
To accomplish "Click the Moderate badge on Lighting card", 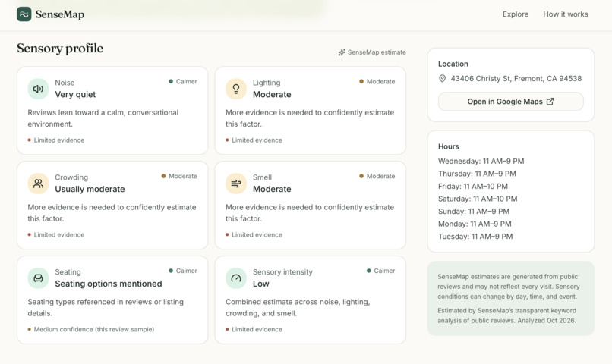I will pyautogui.click(x=377, y=81).
